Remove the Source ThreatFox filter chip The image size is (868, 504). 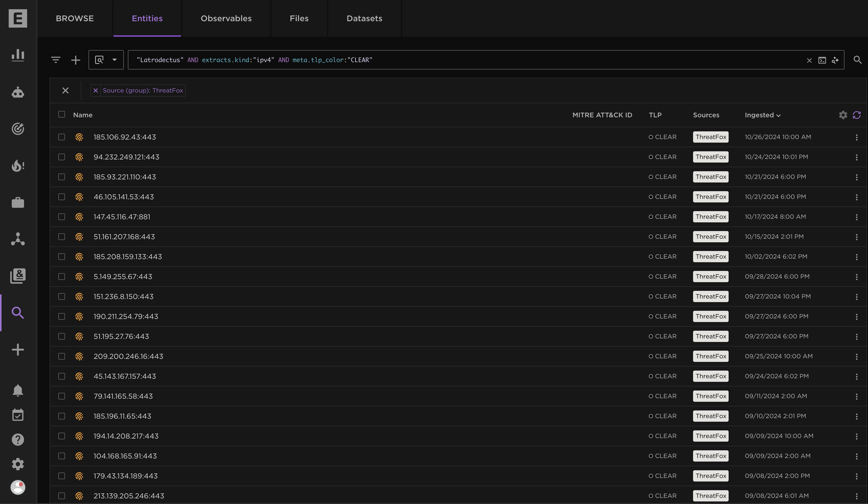[96, 90]
